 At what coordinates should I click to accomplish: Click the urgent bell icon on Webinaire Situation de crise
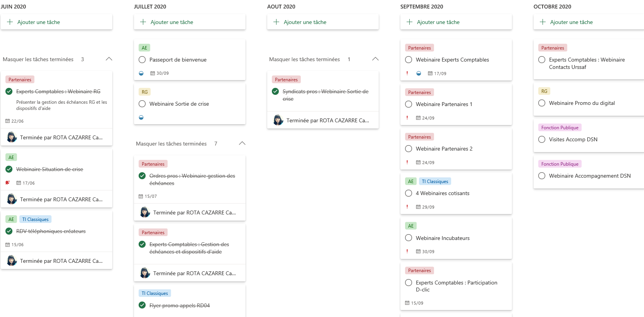click(x=8, y=183)
